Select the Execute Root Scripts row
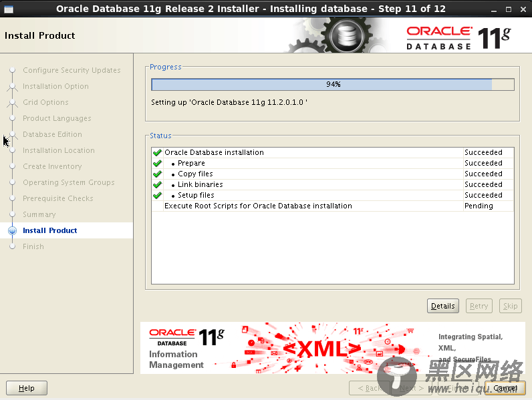 pyautogui.click(x=333, y=206)
